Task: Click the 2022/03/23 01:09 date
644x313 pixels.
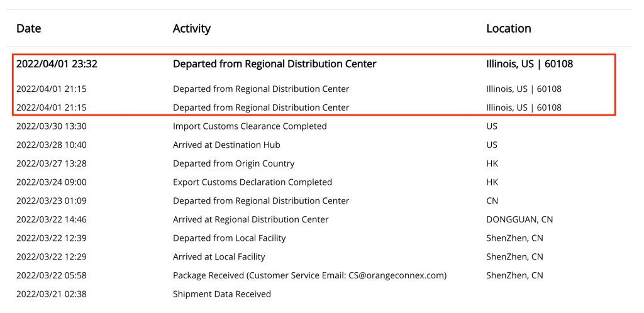Action: [x=52, y=201]
